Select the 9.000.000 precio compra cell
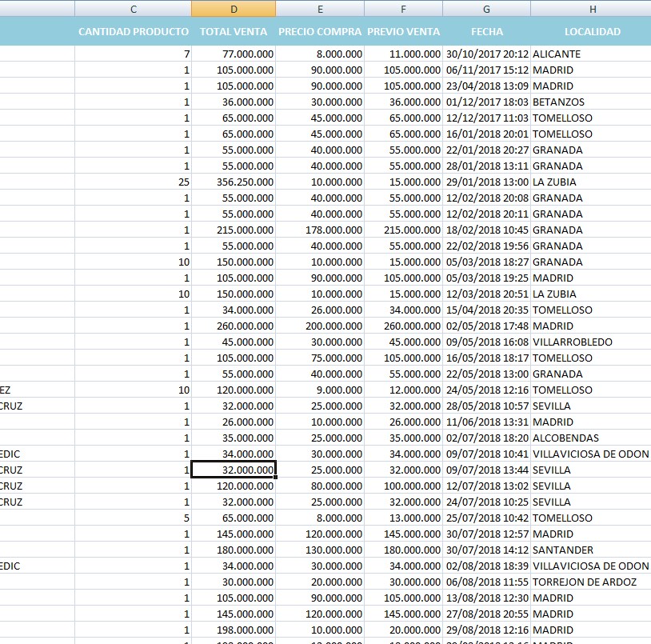Screen dimensions: 651x644 pyautogui.click(x=320, y=390)
